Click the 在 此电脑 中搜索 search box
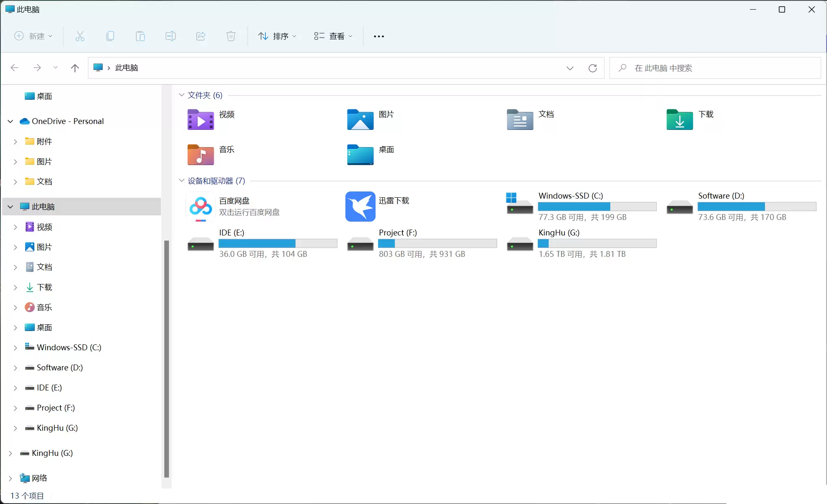This screenshot has height=504, width=827. (x=715, y=68)
